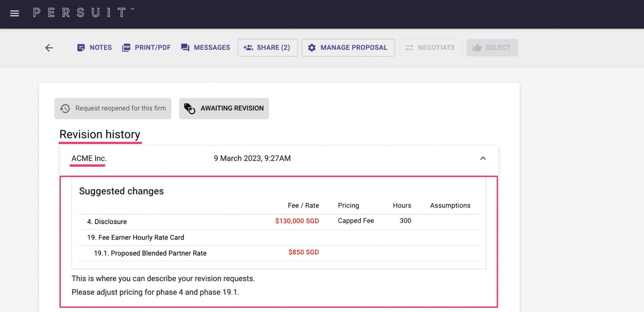
Task: Open Notes for this proposal
Action: pyautogui.click(x=94, y=48)
